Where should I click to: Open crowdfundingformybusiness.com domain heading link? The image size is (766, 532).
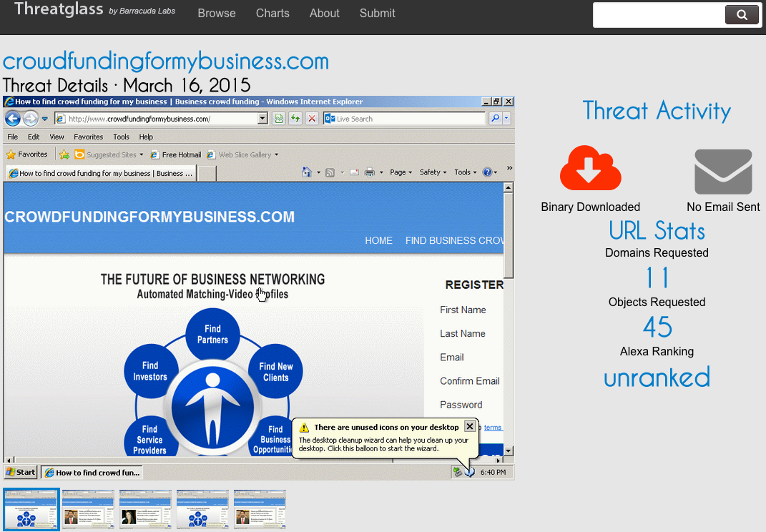coord(165,61)
